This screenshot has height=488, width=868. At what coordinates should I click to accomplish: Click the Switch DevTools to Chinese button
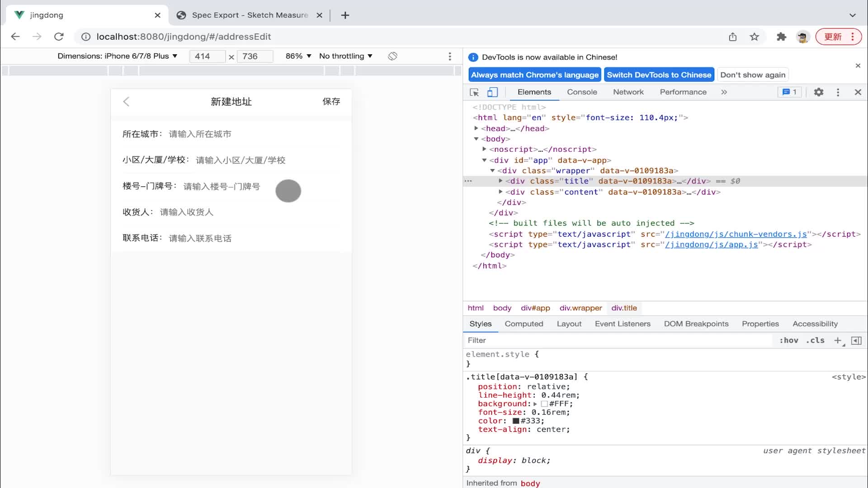659,75
